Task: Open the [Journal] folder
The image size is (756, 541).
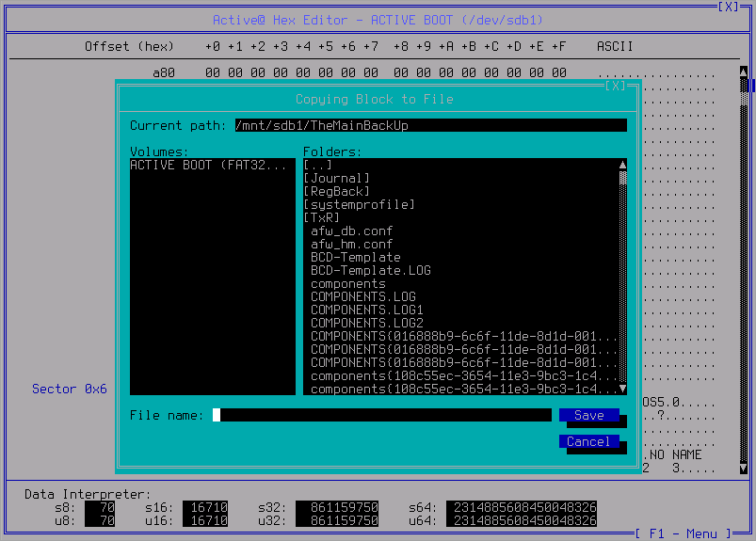Action: pyautogui.click(x=336, y=178)
